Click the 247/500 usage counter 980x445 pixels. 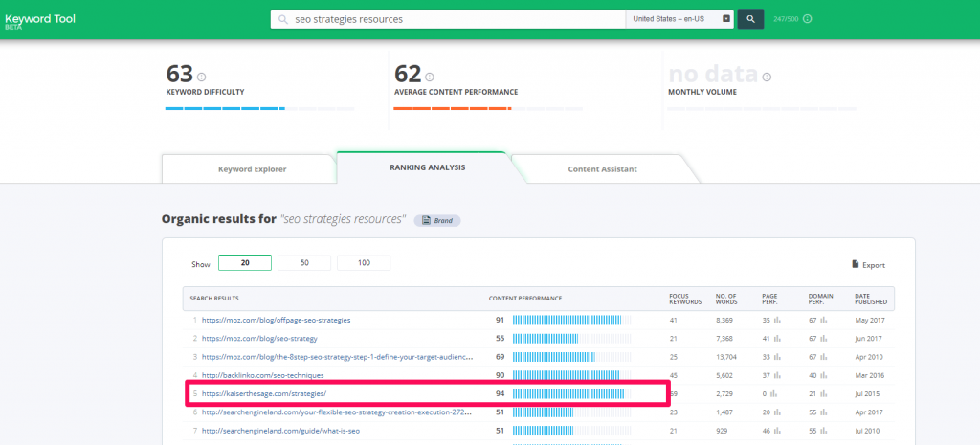[786, 19]
